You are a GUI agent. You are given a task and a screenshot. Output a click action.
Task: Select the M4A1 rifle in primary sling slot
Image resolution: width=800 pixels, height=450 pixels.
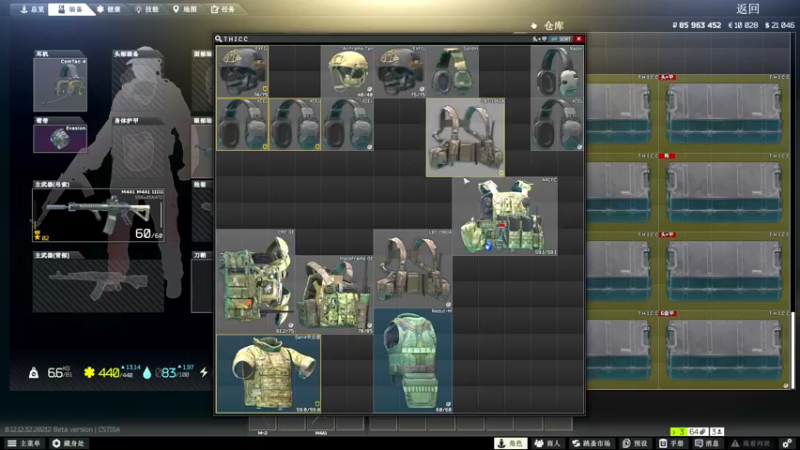[x=98, y=215]
